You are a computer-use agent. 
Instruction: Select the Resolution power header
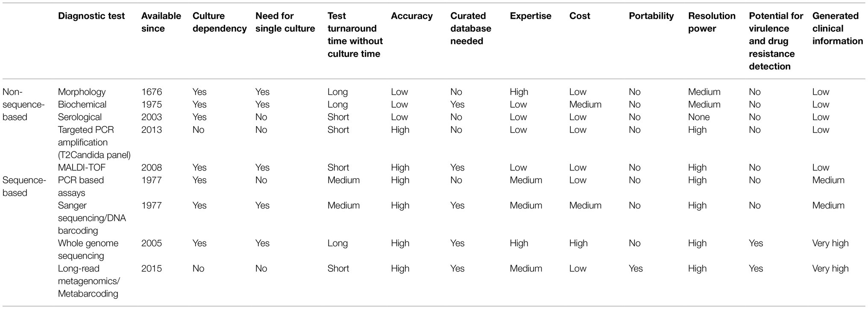[x=712, y=22]
